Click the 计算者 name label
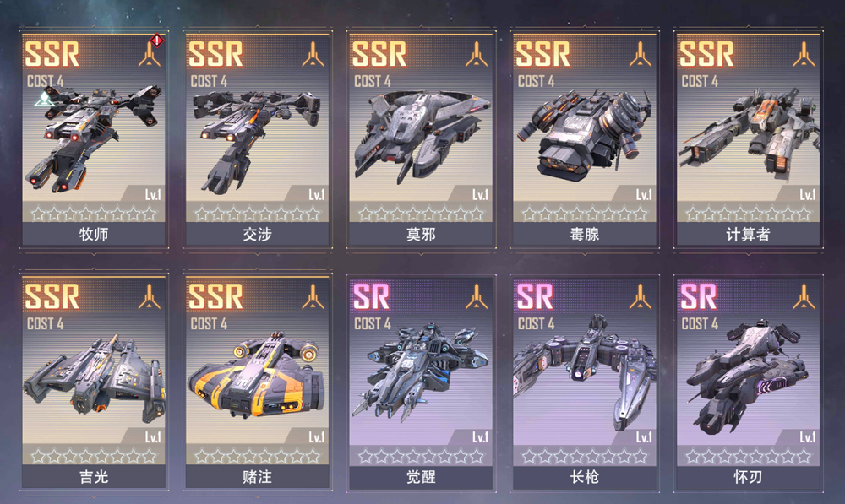 click(x=748, y=234)
